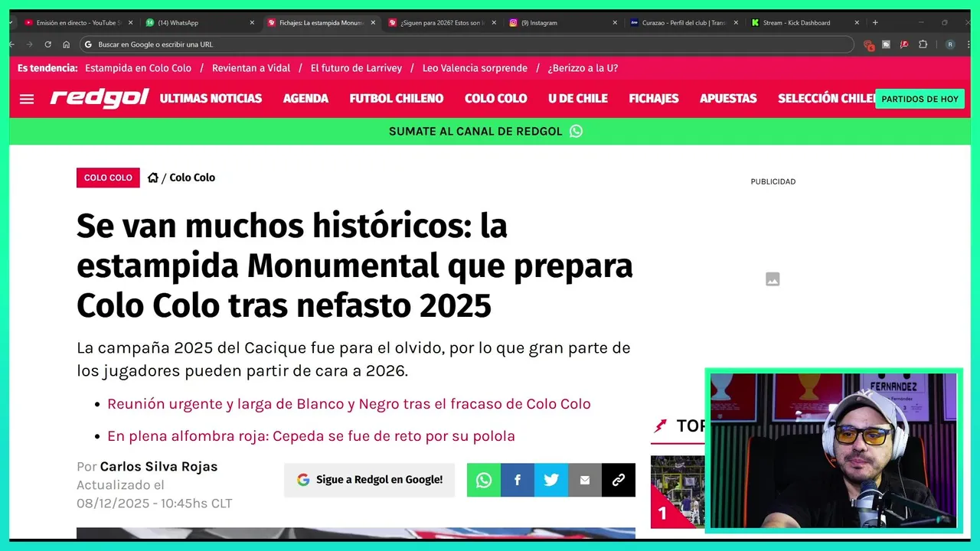Click the browser home button
Screen dimensions: 980x551
(66, 44)
